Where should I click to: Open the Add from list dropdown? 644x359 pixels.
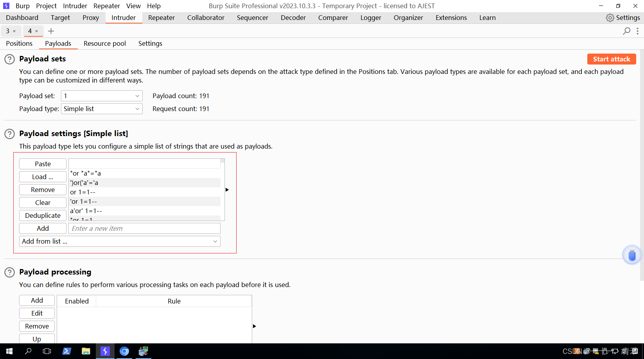tap(120, 241)
